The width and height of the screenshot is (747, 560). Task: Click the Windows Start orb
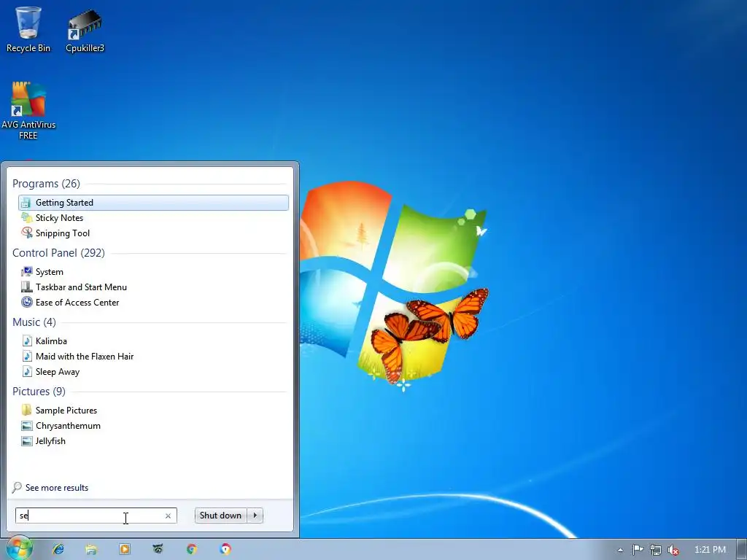(20, 548)
